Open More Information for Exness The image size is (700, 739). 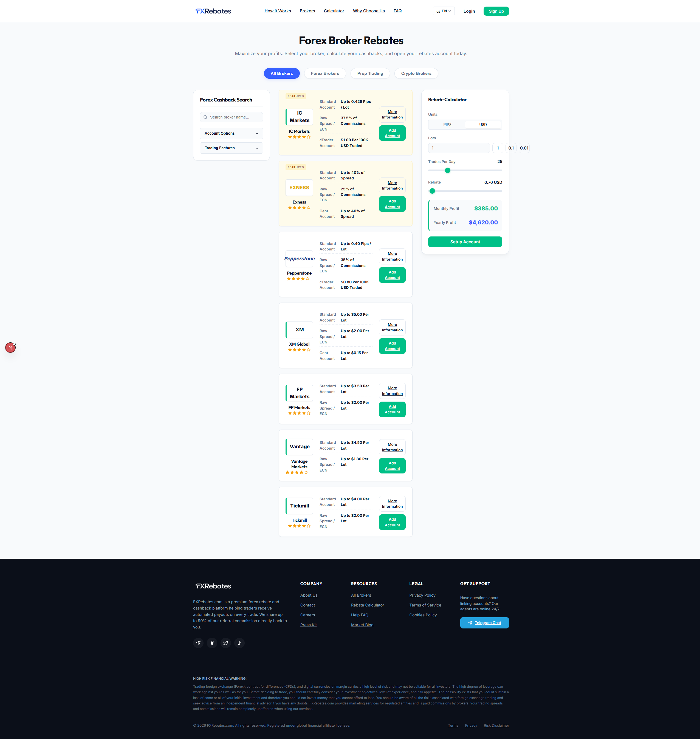coord(392,185)
